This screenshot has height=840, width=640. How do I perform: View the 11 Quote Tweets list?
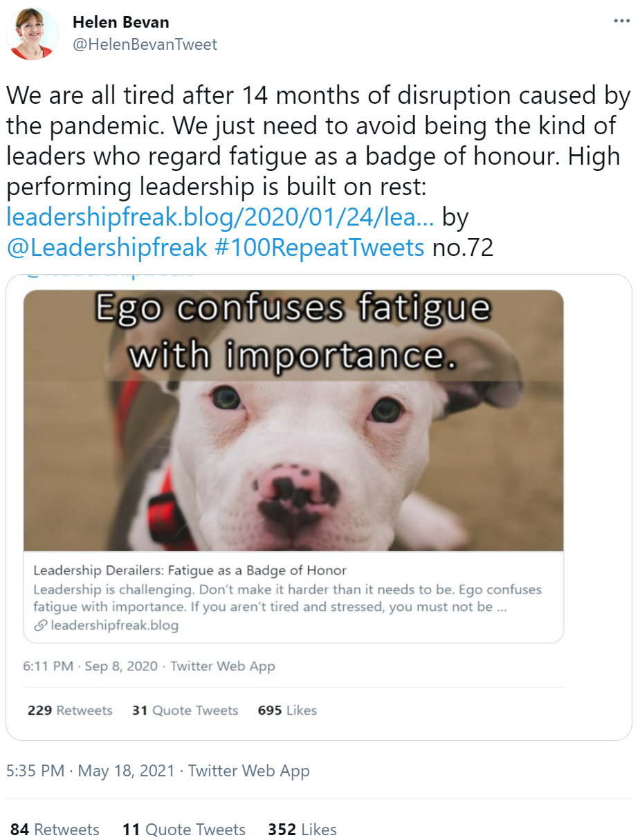(x=184, y=830)
